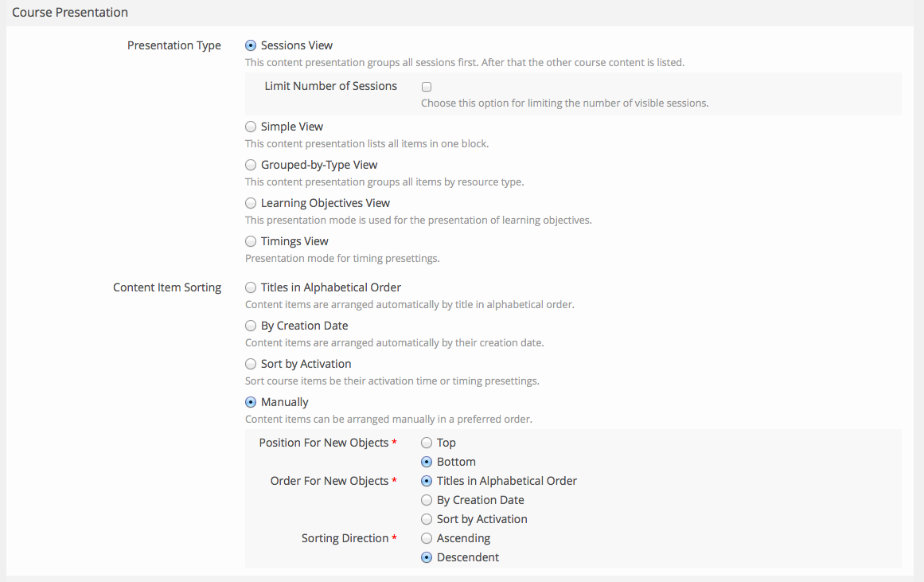Order new objects By Creation Date
The width and height of the screenshot is (924, 582).
427,500
